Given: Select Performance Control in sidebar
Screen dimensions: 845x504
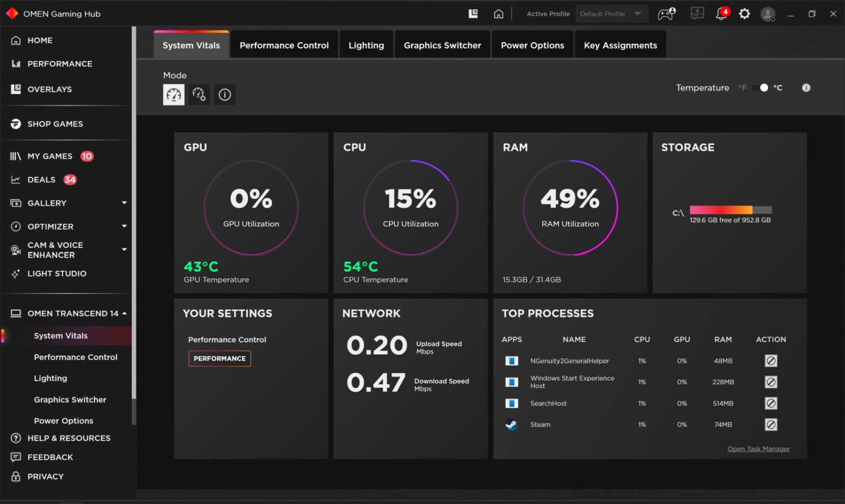Looking at the screenshot, I should 76,357.
